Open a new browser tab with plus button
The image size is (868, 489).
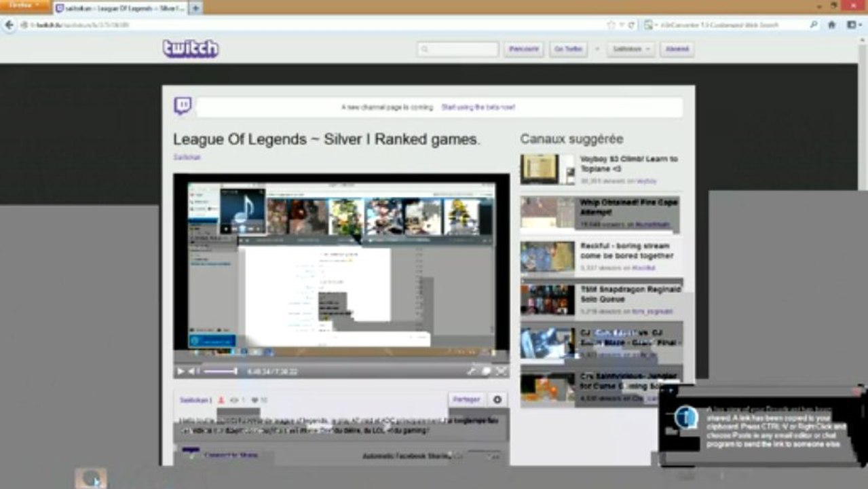[x=195, y=8]
